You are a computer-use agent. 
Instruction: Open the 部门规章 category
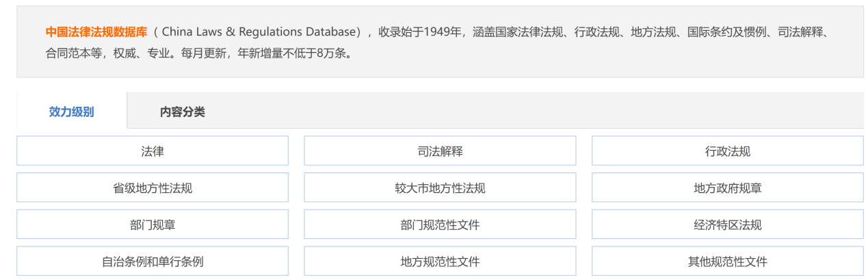(153, 225)
